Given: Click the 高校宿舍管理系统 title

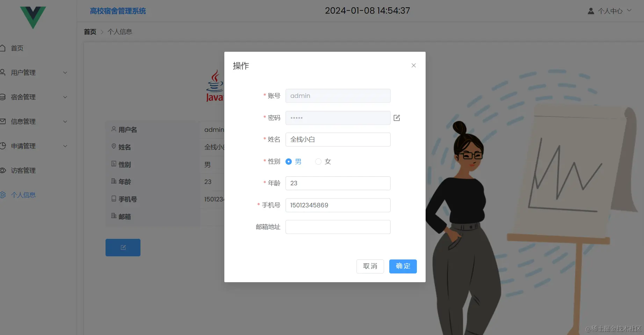Looking at the screenshot, I should click(x=118, y=11).
